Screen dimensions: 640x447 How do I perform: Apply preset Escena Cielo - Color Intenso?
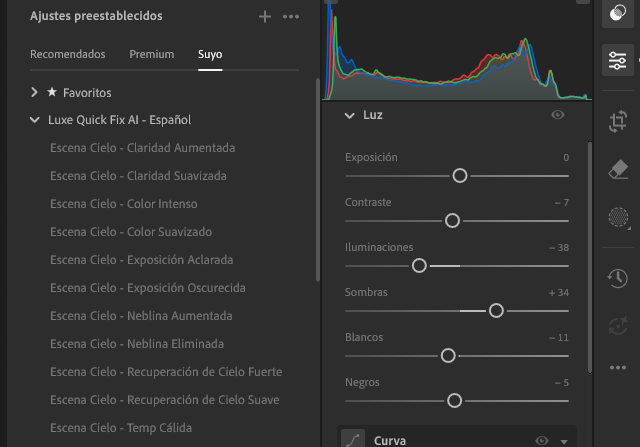coord(123,204)
